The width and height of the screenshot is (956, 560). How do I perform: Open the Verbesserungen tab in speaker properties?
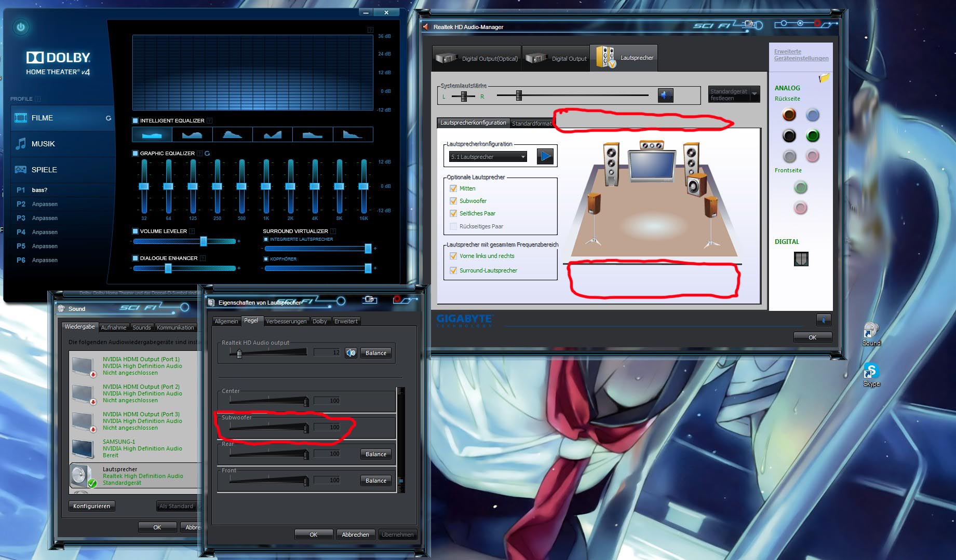pos(286,321)
